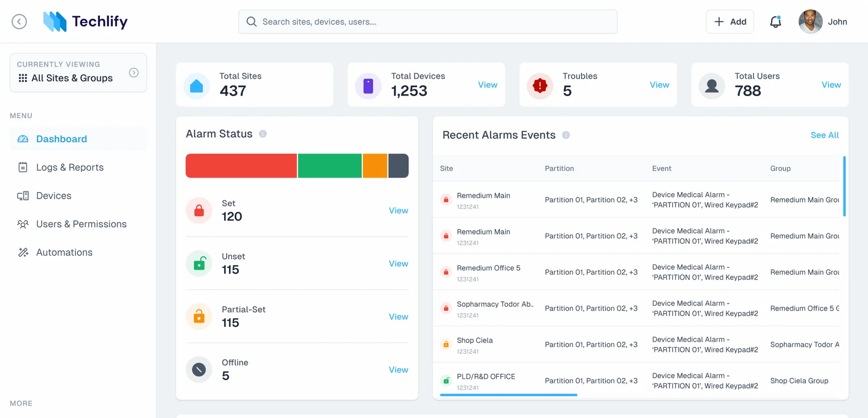This screenshot has width=868, height=418.
Task: Click the orange segment of alarm status bar
Action: (x=375, y=166)
